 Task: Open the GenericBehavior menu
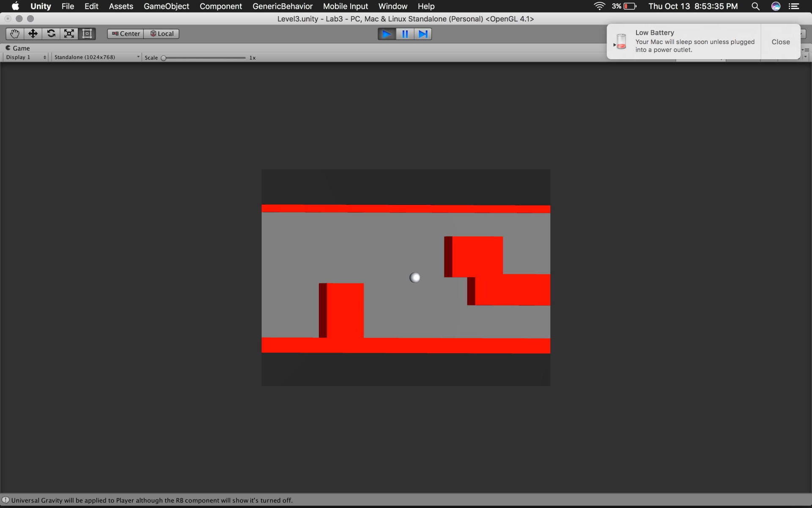click(x=283, y=6)
